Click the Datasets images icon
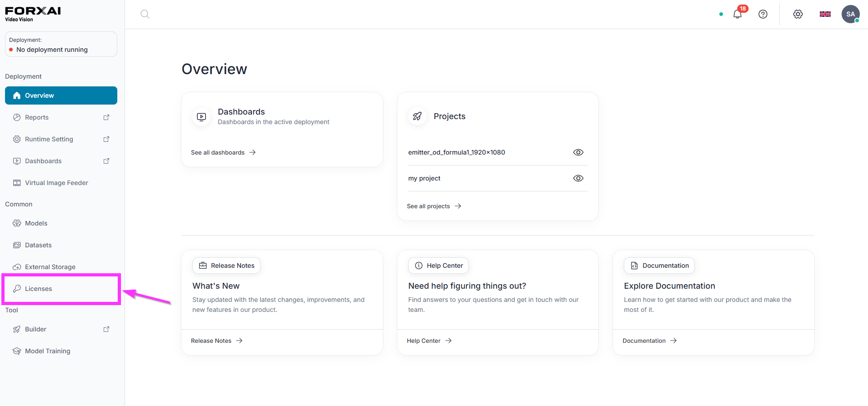868x406 pixels. tap(17, 245)
